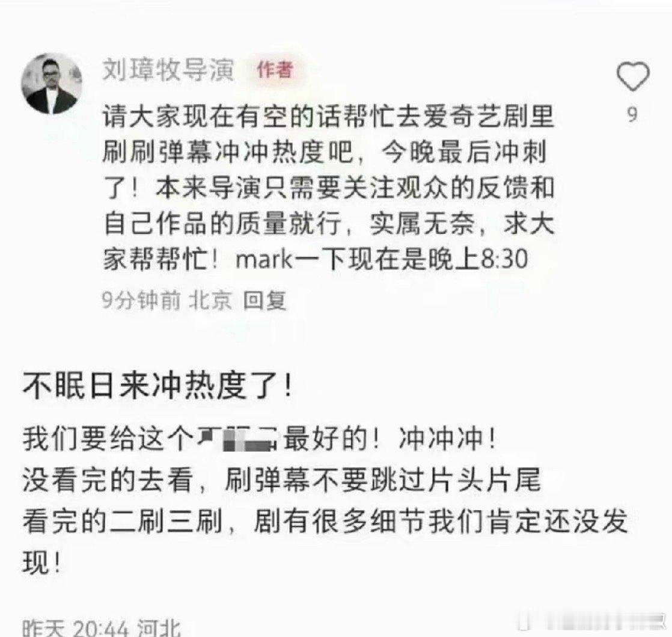The image size is (672, 637).
Task: Open username 刘璋牧导演
Action: tap(168, 70)
